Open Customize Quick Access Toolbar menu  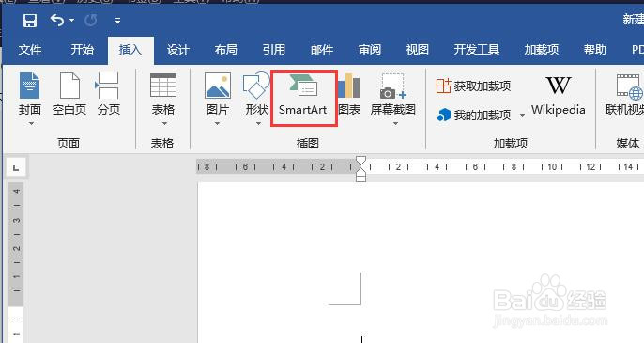117,20
